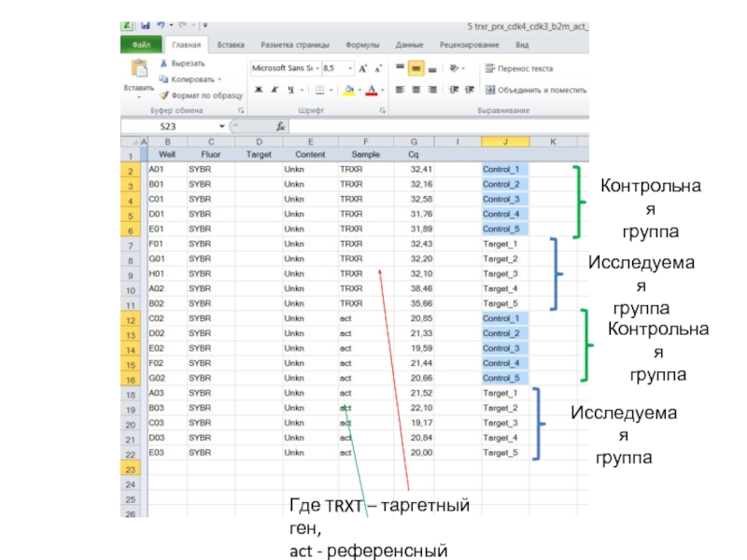Click the Insert Function fx icon
This screenshot has height=560, width=747.
click(x=280, y=126)
